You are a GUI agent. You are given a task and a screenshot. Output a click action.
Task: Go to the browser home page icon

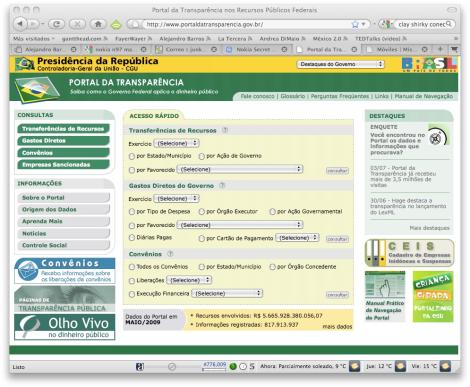98,24
